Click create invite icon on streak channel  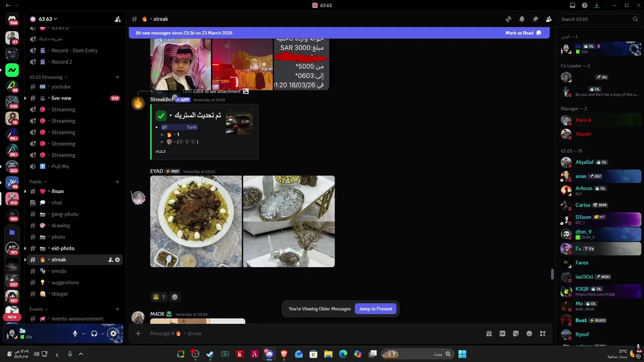coord(110,260)
